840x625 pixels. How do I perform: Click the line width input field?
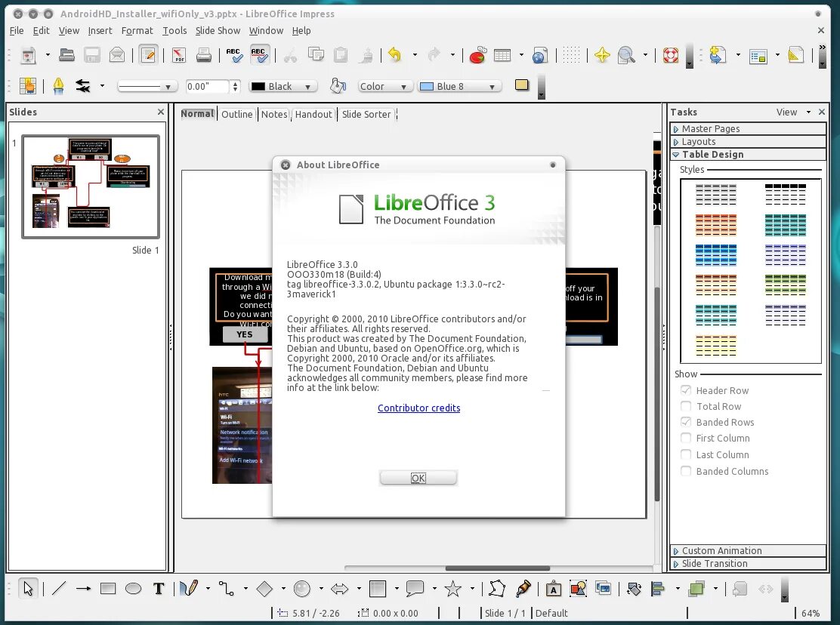[208, 86]
